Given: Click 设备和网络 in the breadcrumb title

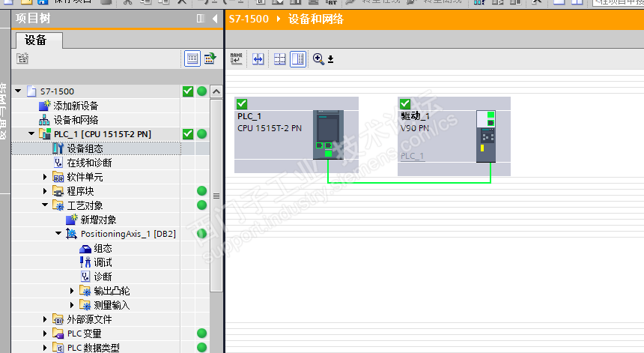Looking at the screenshot, I should tap(316, 19).
